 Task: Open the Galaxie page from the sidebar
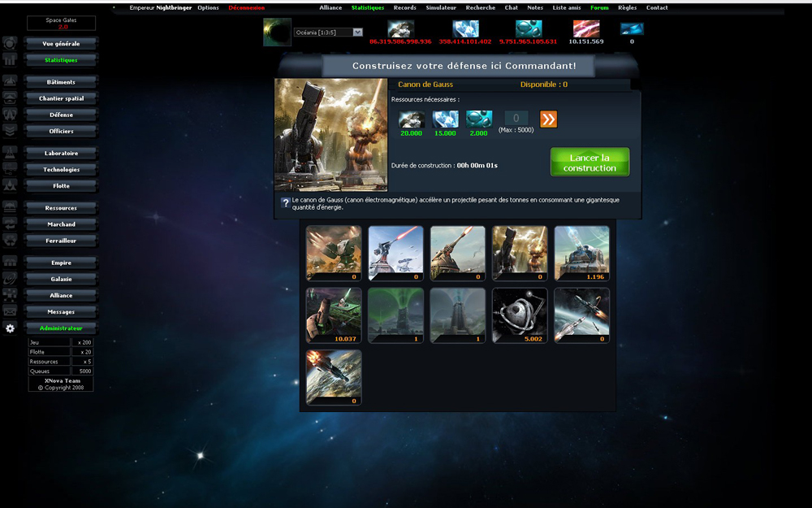61,279
